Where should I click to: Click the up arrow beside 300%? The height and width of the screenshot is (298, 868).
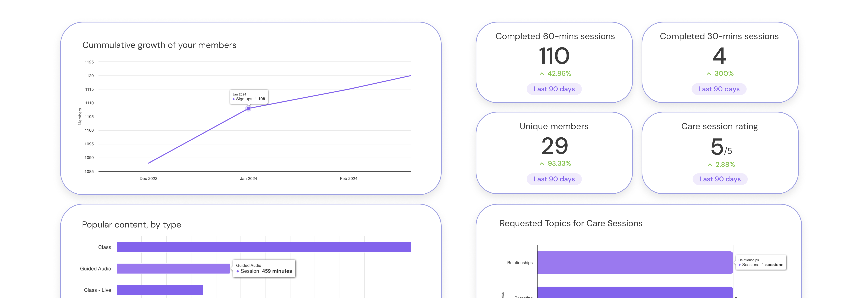[x=709, y=73]
